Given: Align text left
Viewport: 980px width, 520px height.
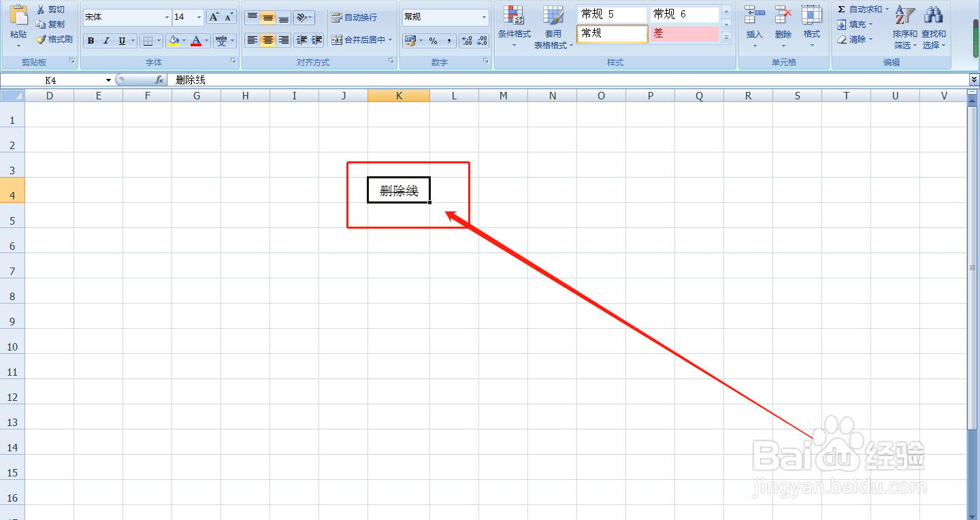Looking at the screenshot, I should tap(252, 40).
